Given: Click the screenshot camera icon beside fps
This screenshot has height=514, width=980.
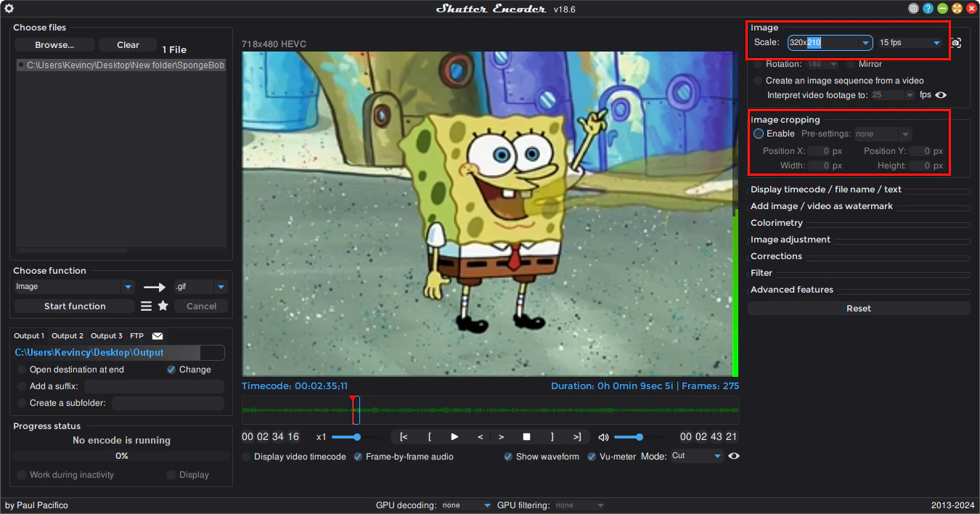Looking at the screenshot, I should [956, 43].
